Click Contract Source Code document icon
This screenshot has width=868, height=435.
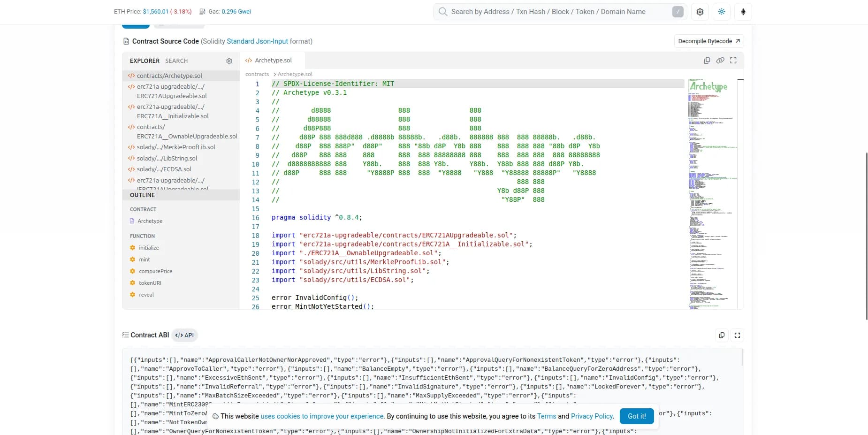(126, 41)
